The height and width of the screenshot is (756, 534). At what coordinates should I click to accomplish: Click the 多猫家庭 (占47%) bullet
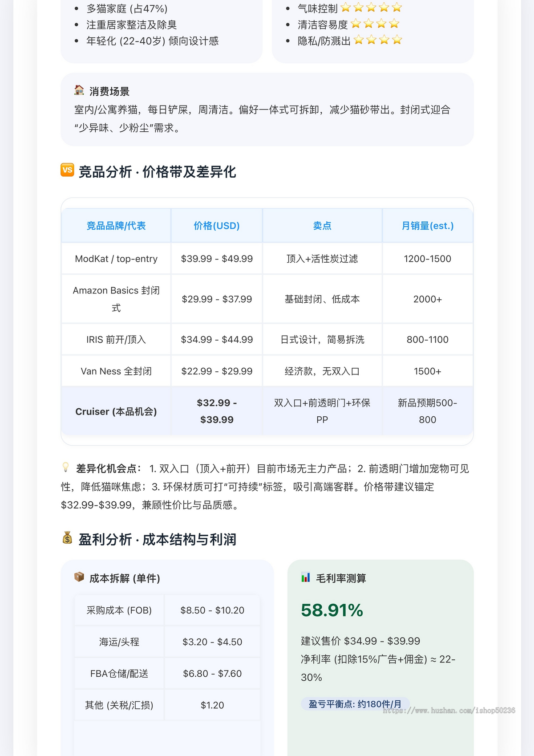(127, 8)
